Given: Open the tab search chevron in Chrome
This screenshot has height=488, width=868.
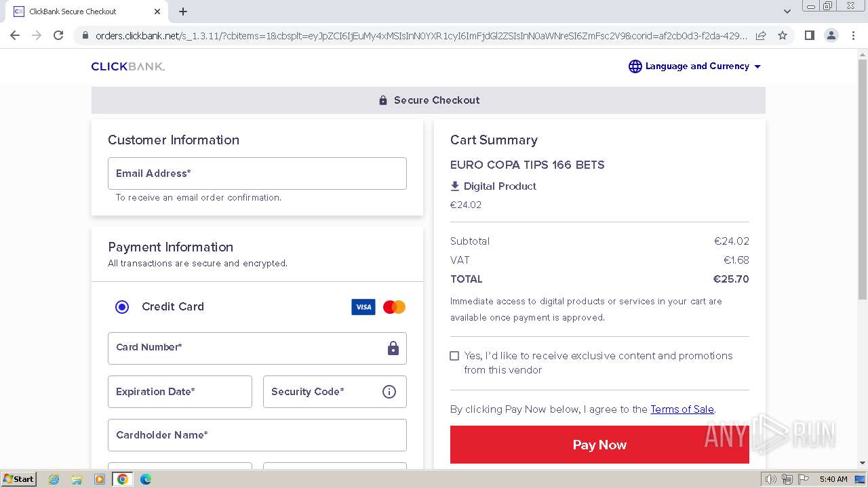Looking at the screenshot, I should pos(787,12).
